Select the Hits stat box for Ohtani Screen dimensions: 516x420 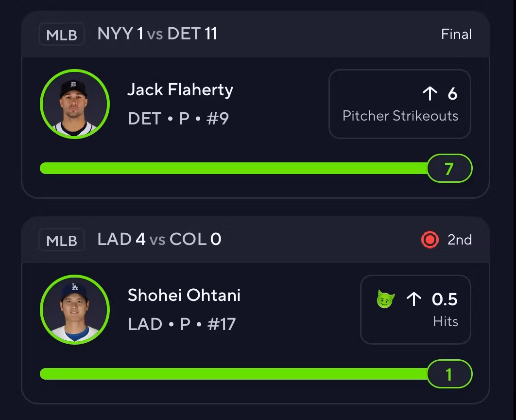(x=415, y=310)
